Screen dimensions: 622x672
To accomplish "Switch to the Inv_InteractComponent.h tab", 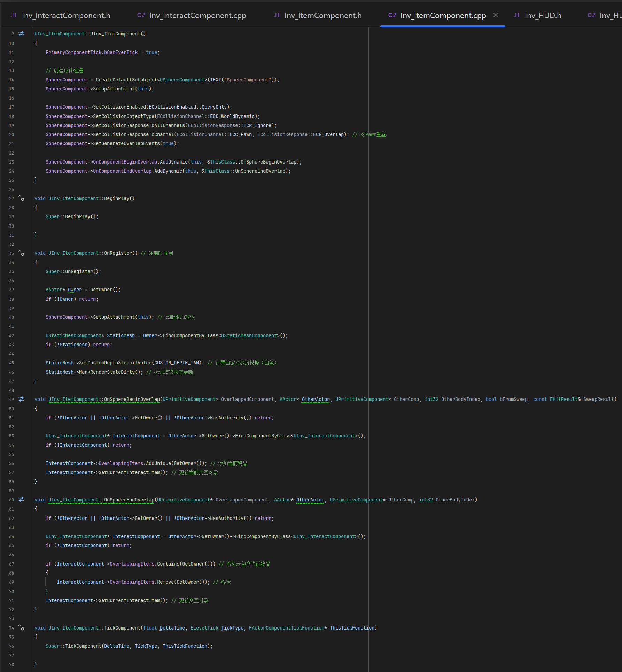I will [x=60, y=15].
